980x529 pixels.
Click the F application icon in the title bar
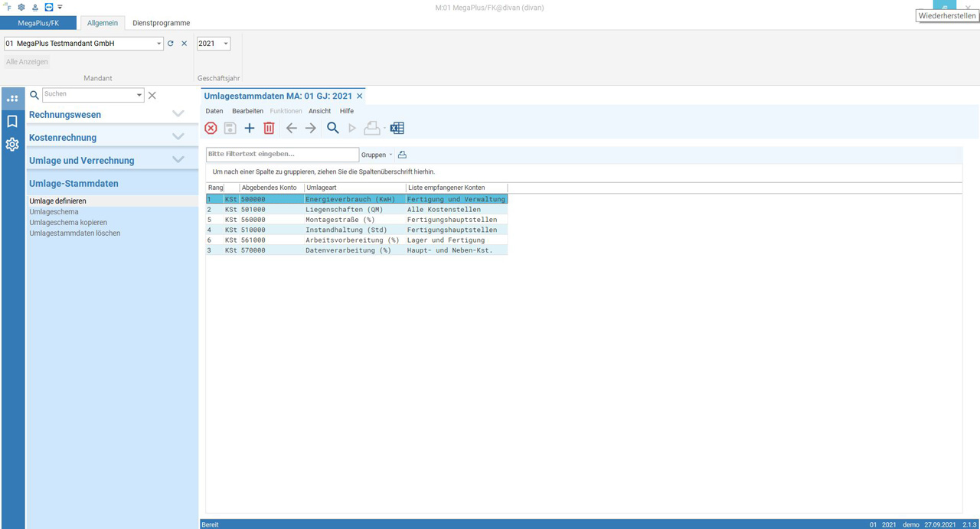(x=8, y=7)
